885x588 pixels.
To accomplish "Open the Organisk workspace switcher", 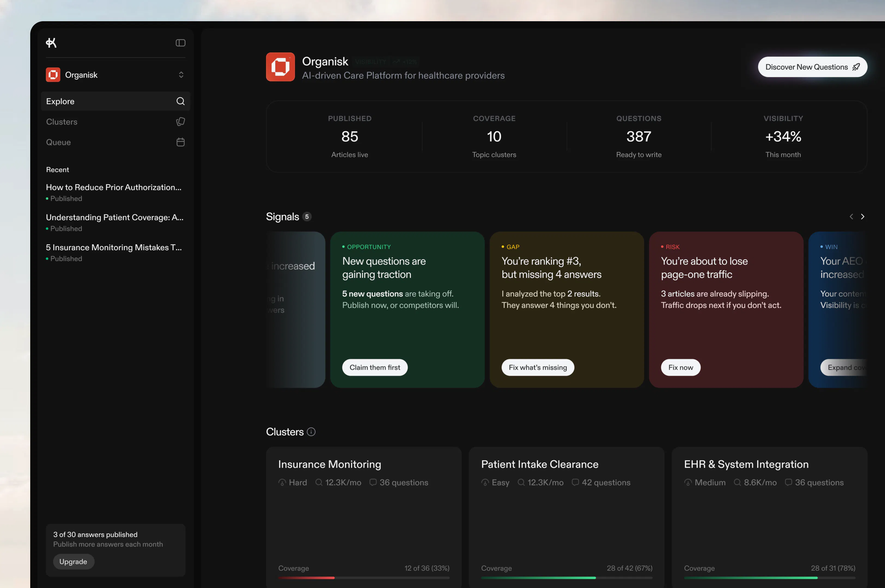I will click(x=115, y=75).
